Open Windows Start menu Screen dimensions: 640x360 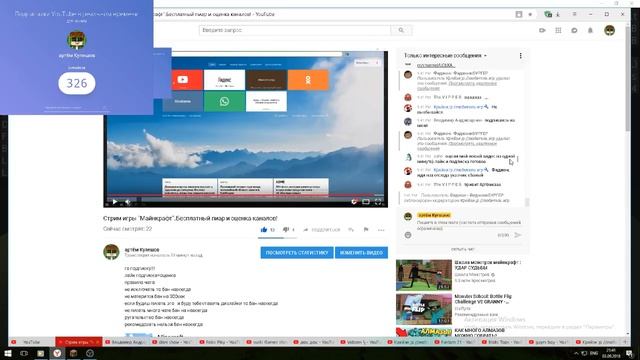pyautogui.click(x=7, y=353)
